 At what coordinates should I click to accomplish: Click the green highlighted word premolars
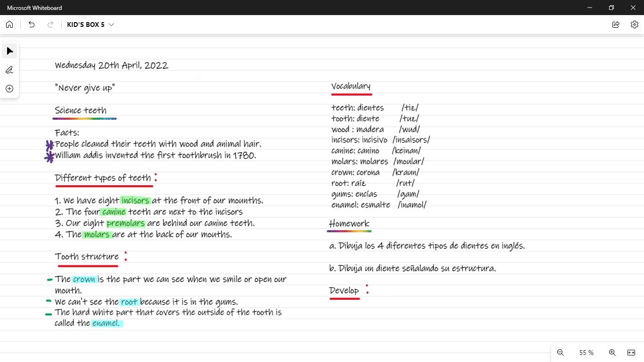tap(125, 223)
